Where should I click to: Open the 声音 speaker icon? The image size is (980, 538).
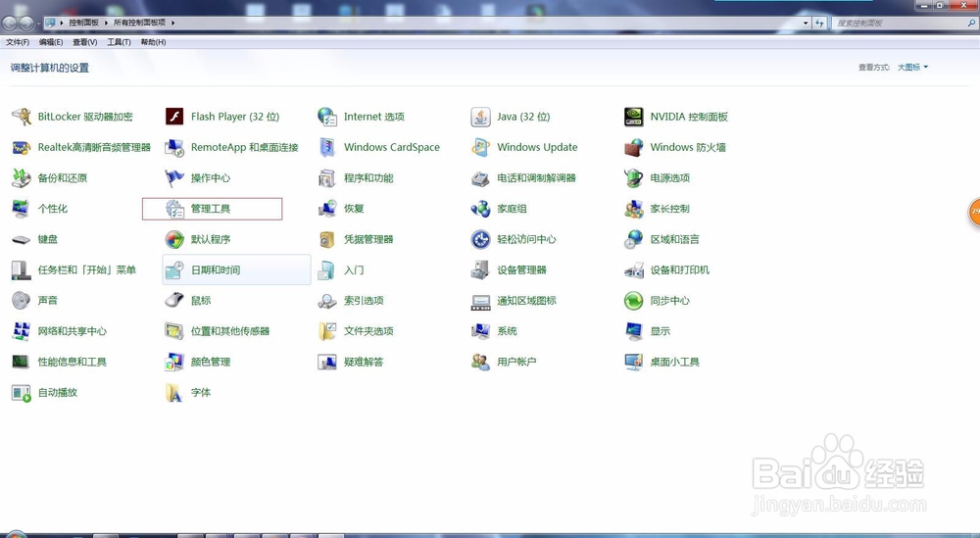pyautogui.click(x=22, y=301)
